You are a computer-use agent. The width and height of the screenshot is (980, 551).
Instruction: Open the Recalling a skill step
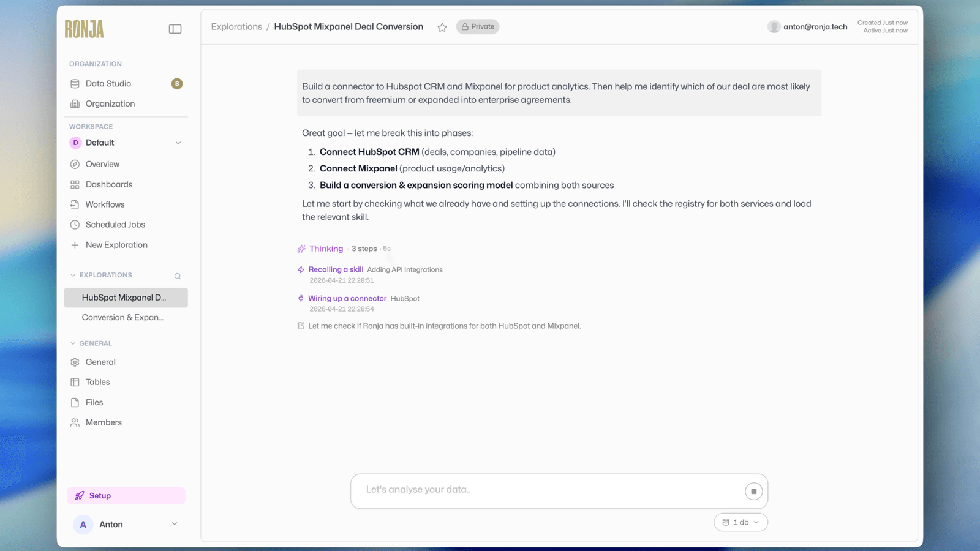pyautogui.click(x=336, y=269)
